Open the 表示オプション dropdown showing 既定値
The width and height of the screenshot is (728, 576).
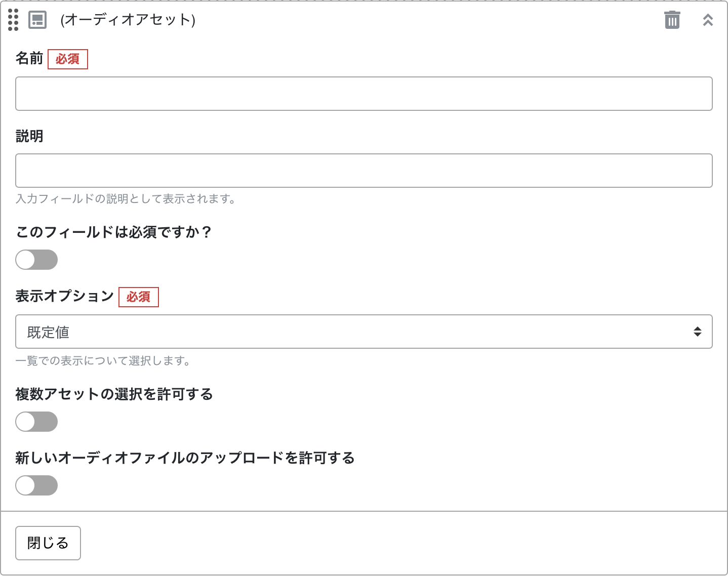coord(363,332)
